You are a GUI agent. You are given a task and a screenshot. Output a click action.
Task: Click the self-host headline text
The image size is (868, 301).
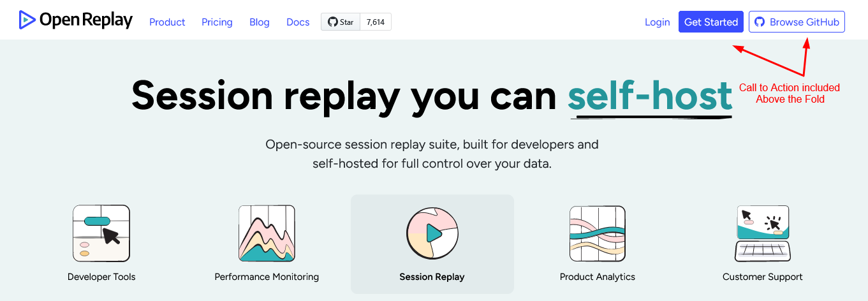[x=650, y=96]
